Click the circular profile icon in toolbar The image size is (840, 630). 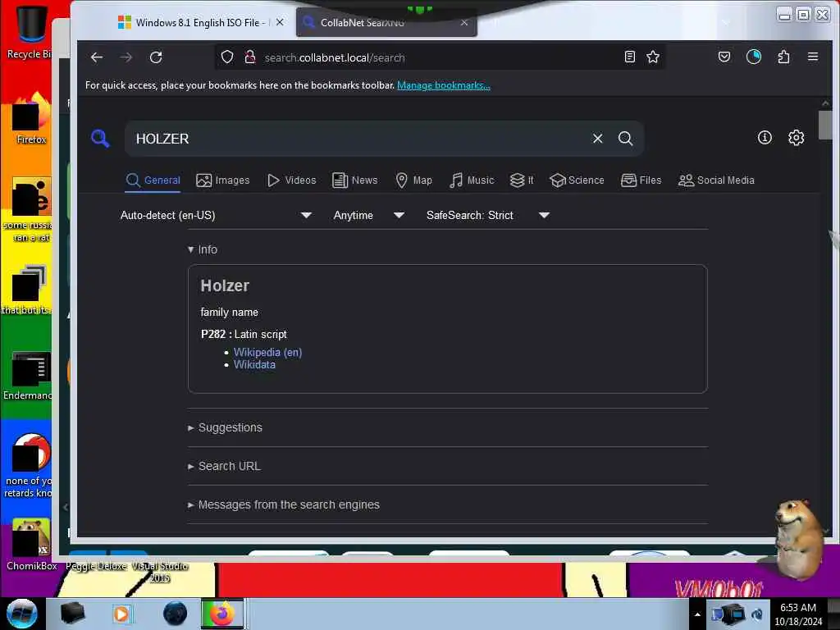point(754,57)
